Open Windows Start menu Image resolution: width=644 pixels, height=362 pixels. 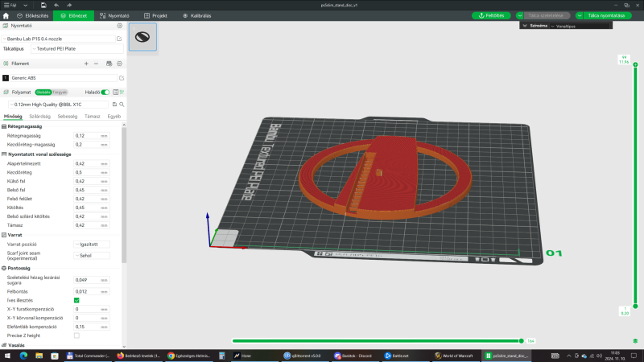(x=7, y=356)
